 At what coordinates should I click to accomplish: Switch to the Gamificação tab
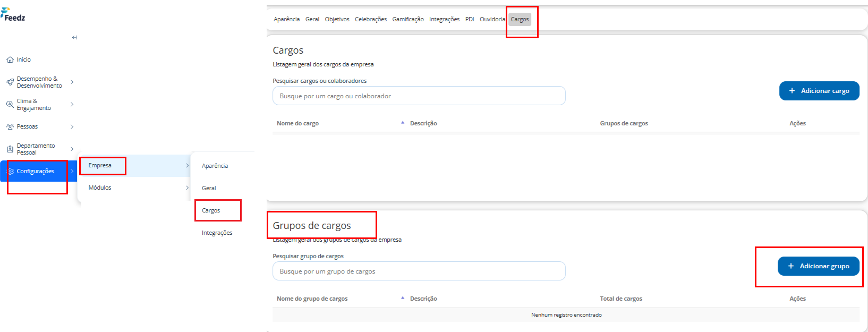[x=408, y=19]
